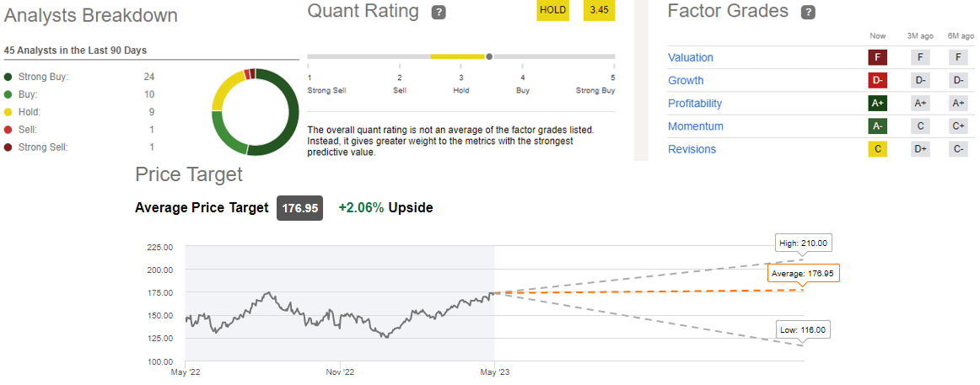
Task: Open the Momentum factor link
Action: (x=695, y=126)
